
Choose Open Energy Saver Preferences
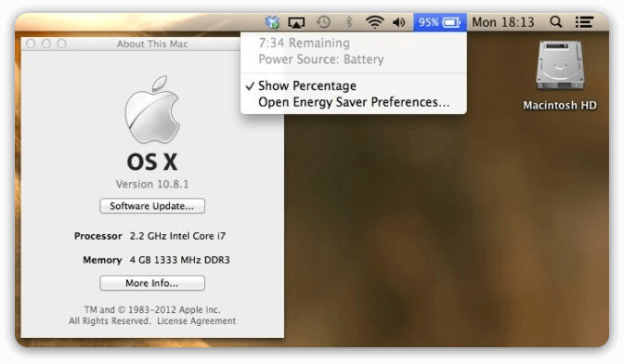click(x=354, y=102)
